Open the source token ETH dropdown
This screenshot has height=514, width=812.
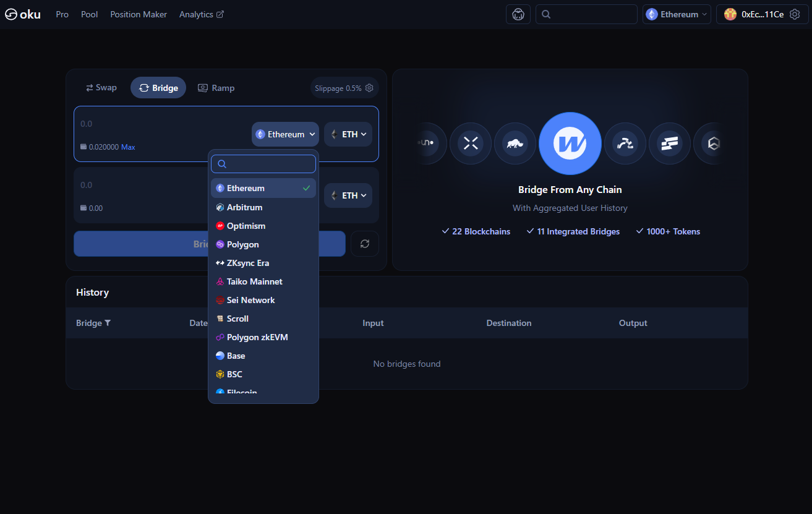348,134
